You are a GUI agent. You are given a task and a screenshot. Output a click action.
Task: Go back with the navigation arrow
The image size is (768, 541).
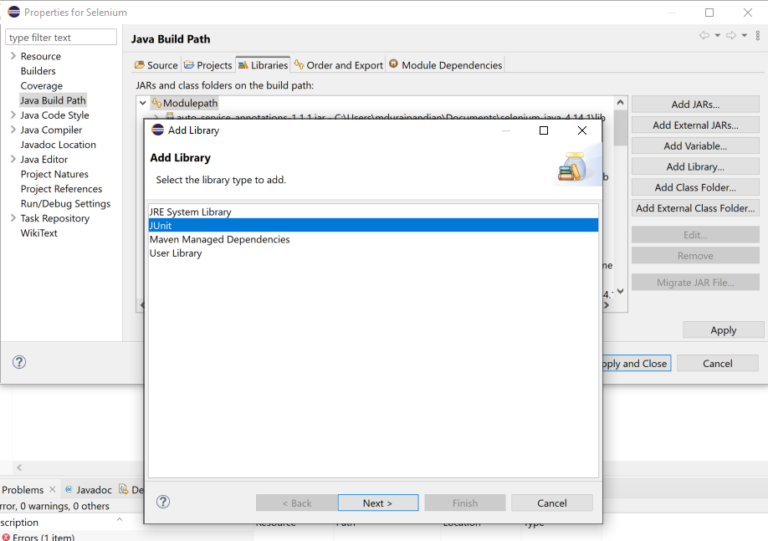(x=704, y=35)
